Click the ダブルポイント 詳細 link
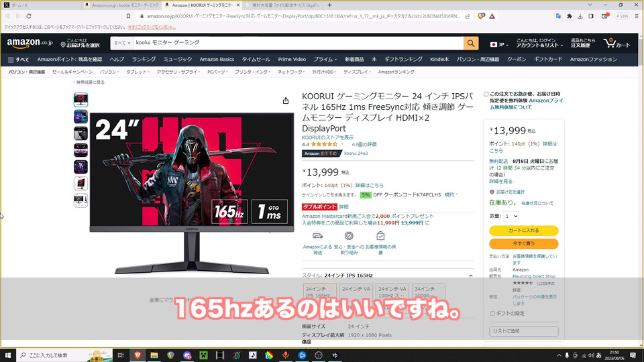Screen dimensions: 644x362 343,207
